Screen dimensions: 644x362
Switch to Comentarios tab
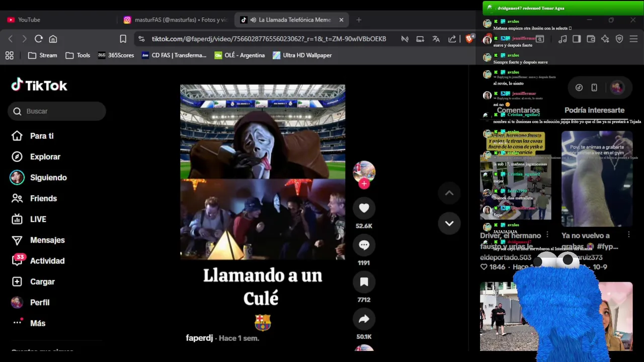tap(518, 110)
